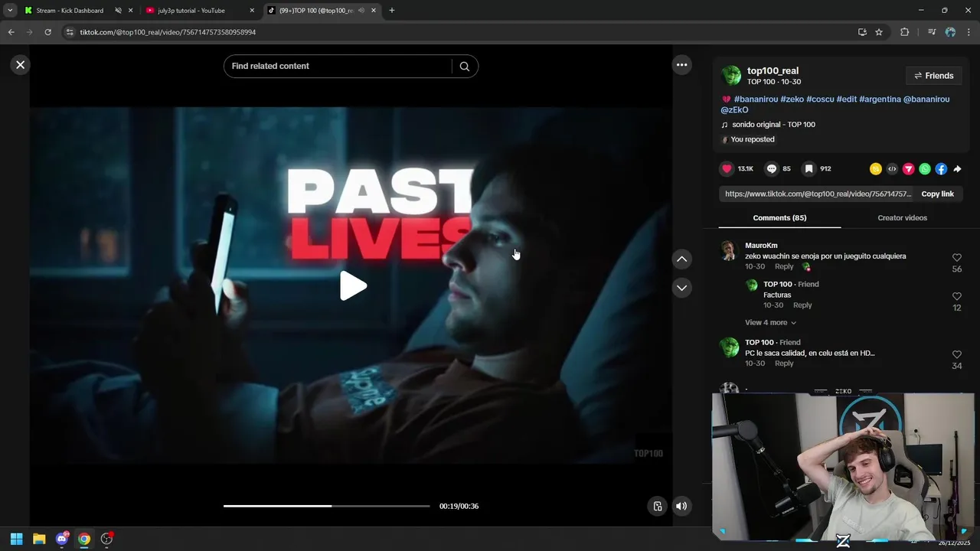Viewport: 980px width, 551px height.
Task: Switch to july3p tutorial - YouTube tab
Action: click(x=191, y=11)
